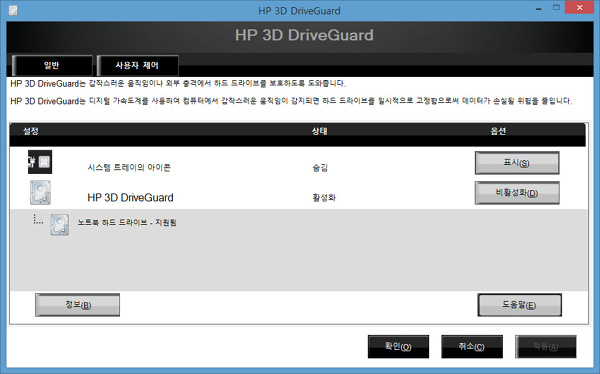Expand tree connector before notebook drive
This screenshot has height=374, width=600.
pos(38,219)
